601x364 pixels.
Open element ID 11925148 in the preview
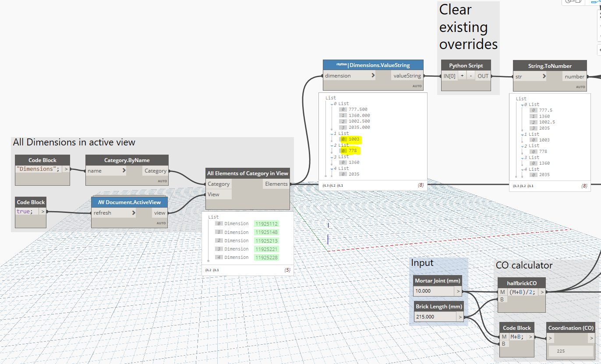(x=266, y=232)
